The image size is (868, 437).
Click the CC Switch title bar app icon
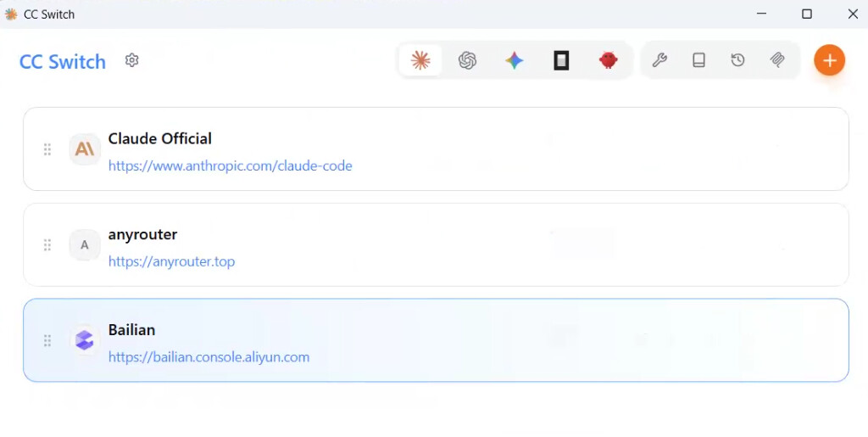[x=10, y=14]
